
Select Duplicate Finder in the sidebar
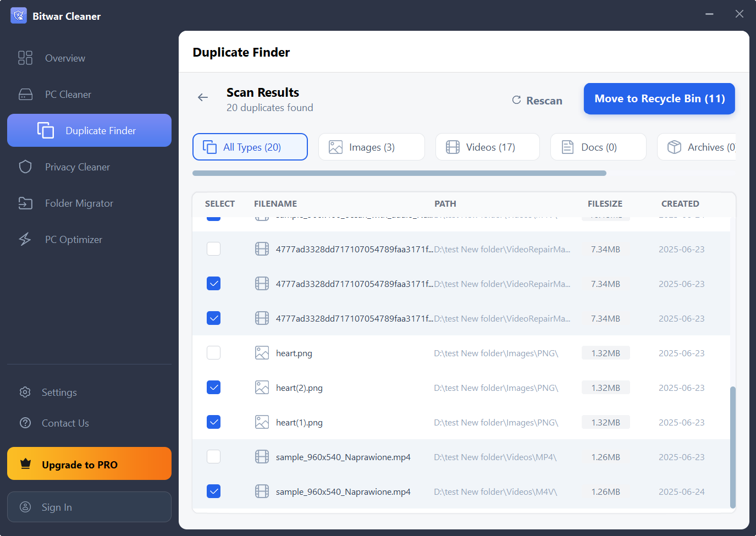(89, 130)
